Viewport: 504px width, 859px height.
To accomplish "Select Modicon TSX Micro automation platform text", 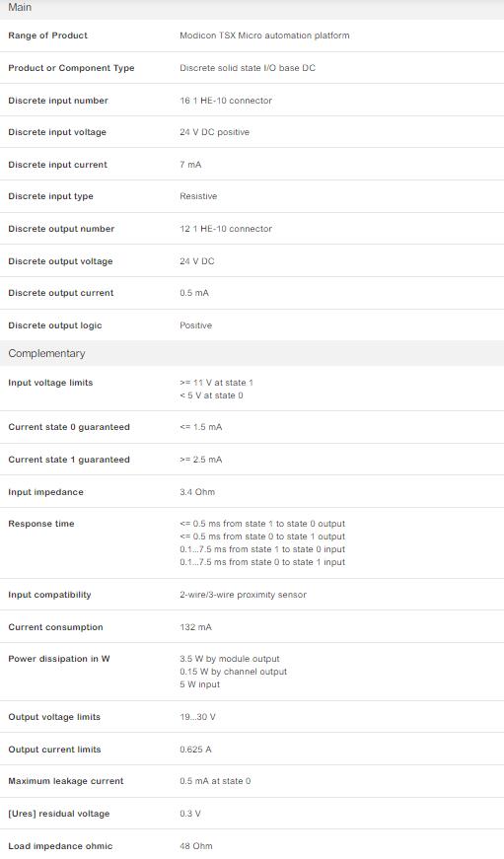I will pos(264,36).
